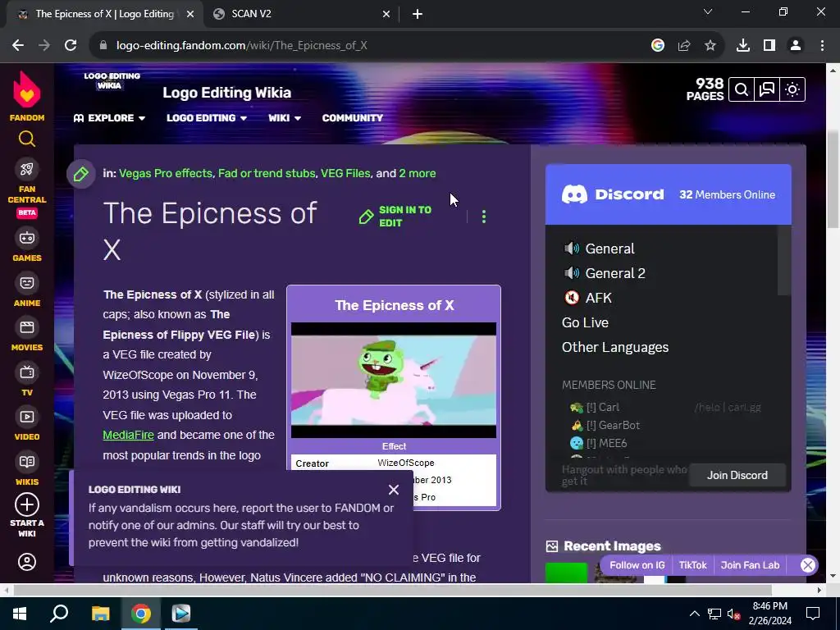This screenshot has width=840, height=630.
Task: Click the Go Live channel entry
Action: [x=585, y=322]
